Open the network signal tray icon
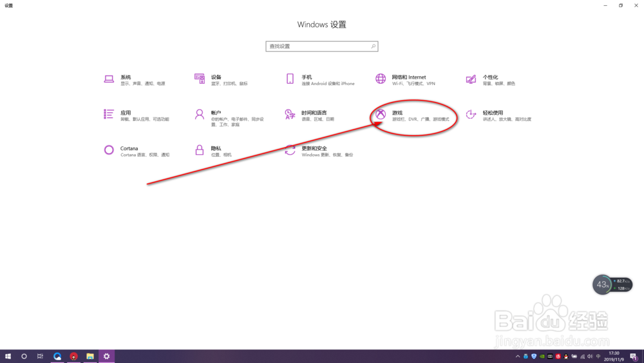 582,357
